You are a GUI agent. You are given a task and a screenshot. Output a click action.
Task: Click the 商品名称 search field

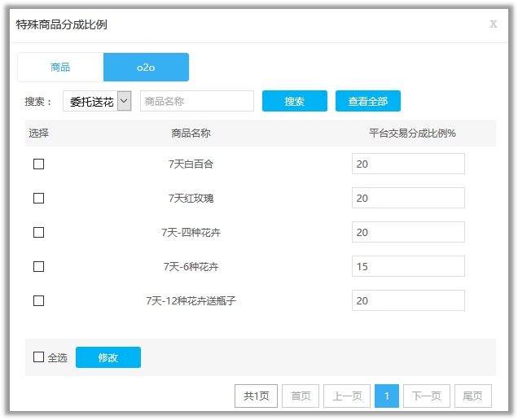click(x=197, y=102)
